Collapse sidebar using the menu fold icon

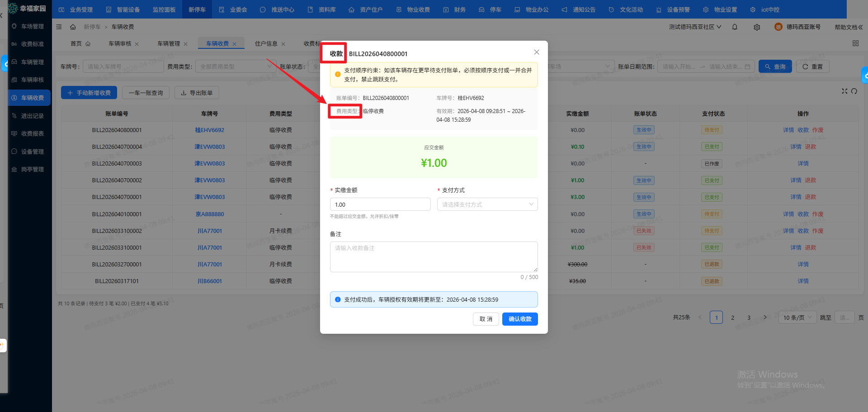pyautogui.click(x=59, y=27)
